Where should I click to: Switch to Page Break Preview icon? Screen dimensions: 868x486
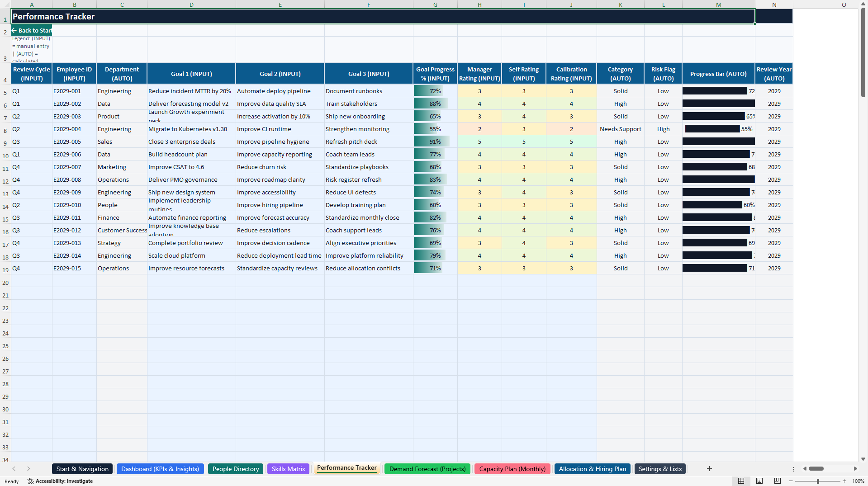point(778,481)
